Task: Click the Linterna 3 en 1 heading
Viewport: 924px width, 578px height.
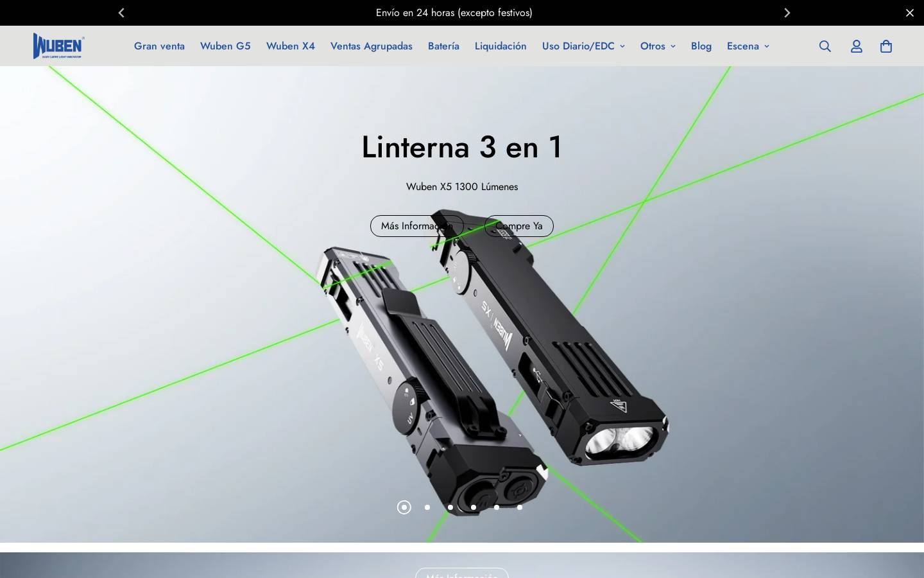Action: click(x=462, y=147)
